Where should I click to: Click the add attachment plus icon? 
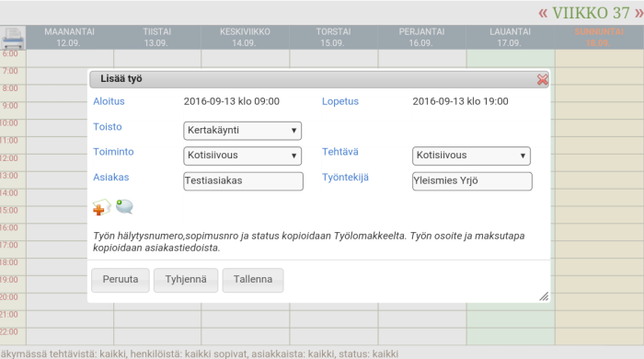pos(101,207)
